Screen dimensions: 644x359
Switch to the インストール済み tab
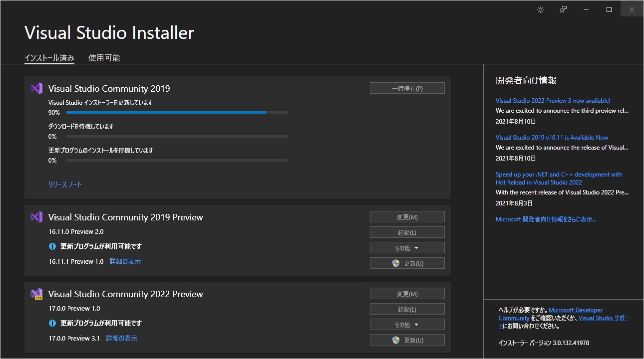coord(49,57)
